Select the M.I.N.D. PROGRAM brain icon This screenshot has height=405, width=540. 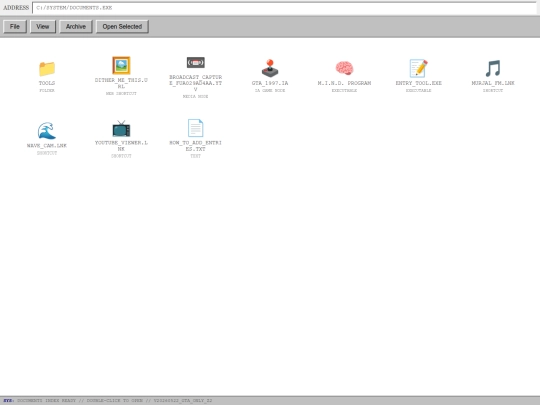pos(344,68)
